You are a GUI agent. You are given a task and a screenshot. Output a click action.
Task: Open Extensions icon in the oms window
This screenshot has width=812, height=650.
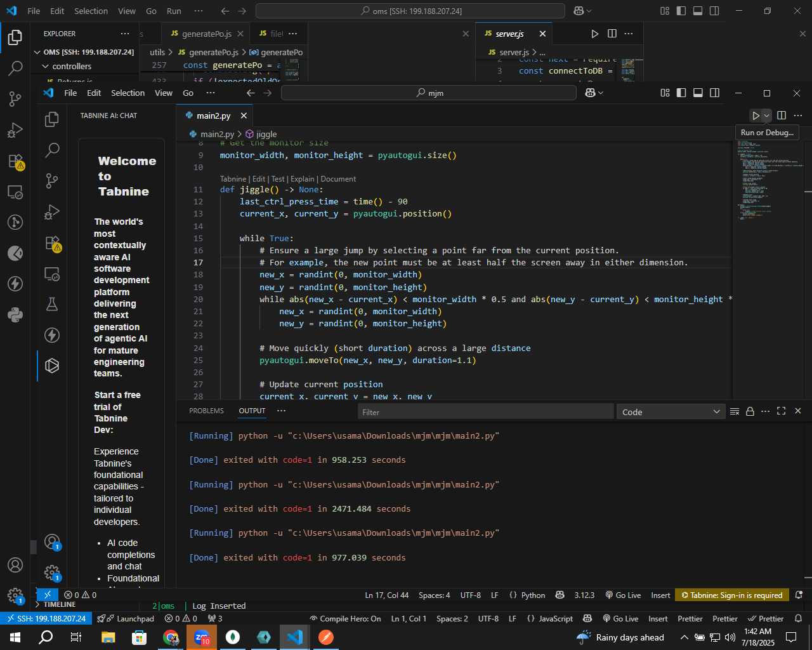pyautogui.click(x=15, y=161)
